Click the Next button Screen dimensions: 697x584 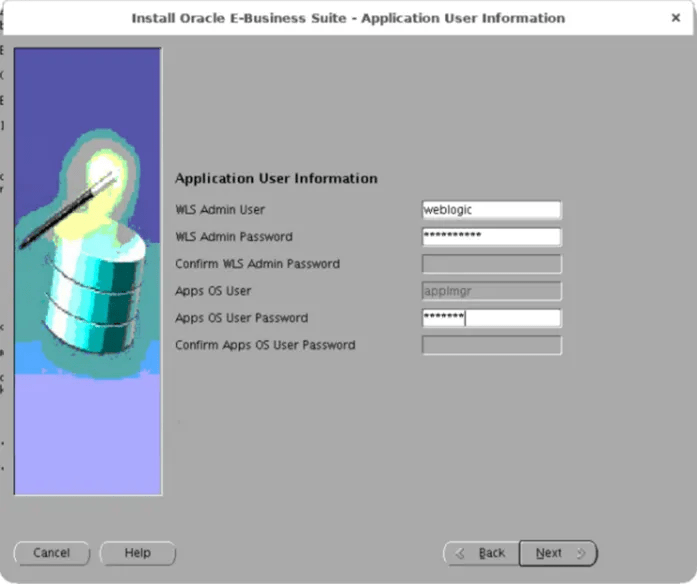pos(558,553)
